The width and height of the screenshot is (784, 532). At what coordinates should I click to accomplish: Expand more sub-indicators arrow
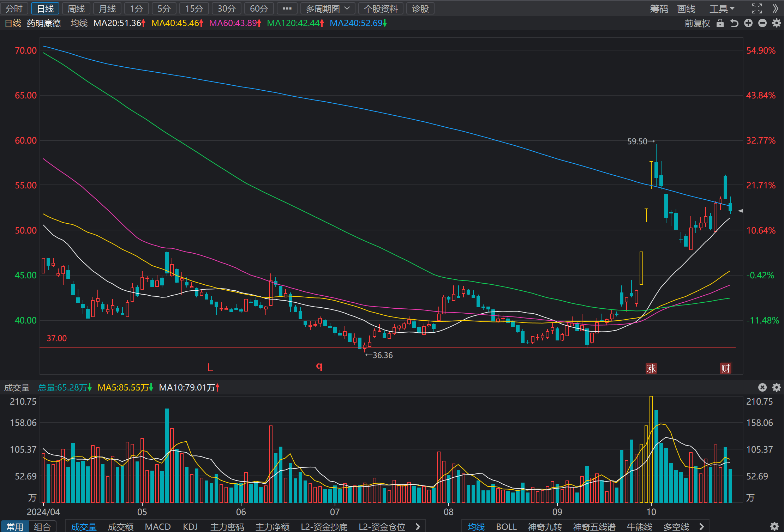[x=418, y=527]
